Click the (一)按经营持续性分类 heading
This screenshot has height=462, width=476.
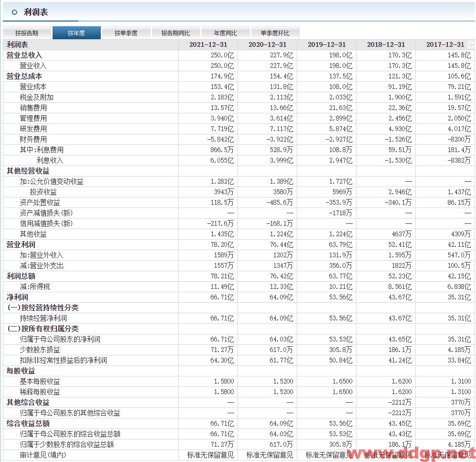coord(43,308)
